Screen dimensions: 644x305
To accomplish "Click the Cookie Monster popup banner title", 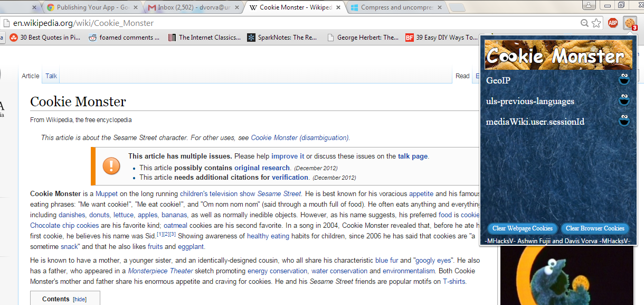I will tap(558, 55).
